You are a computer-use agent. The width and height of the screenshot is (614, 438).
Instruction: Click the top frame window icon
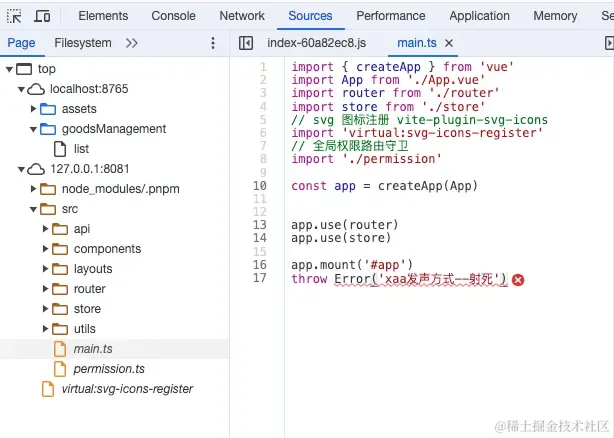pyautogui.click(x=24, y=69)
